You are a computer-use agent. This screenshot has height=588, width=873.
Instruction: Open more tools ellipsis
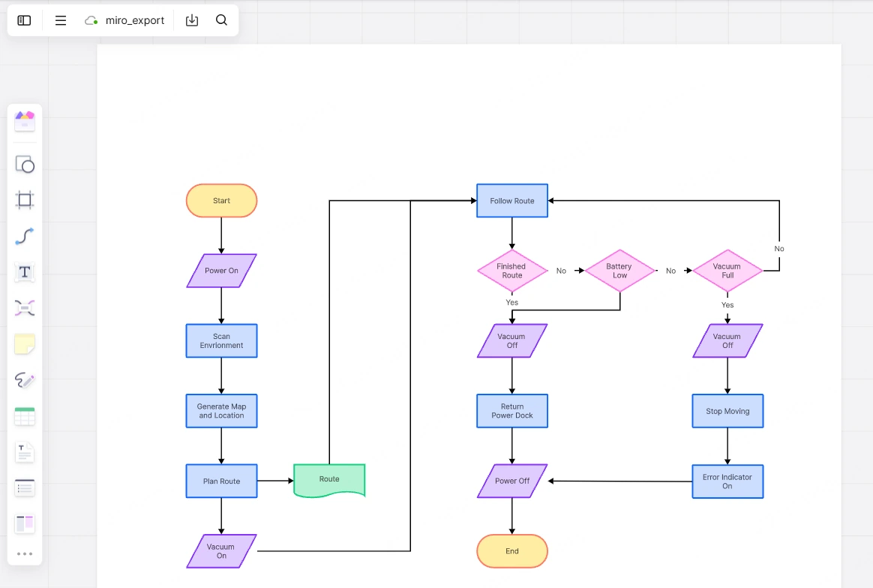tap(25, 554)
